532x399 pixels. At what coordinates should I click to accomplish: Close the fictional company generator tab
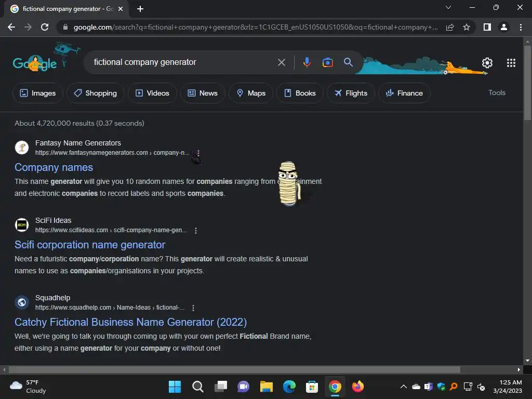(x=121, y=9)
